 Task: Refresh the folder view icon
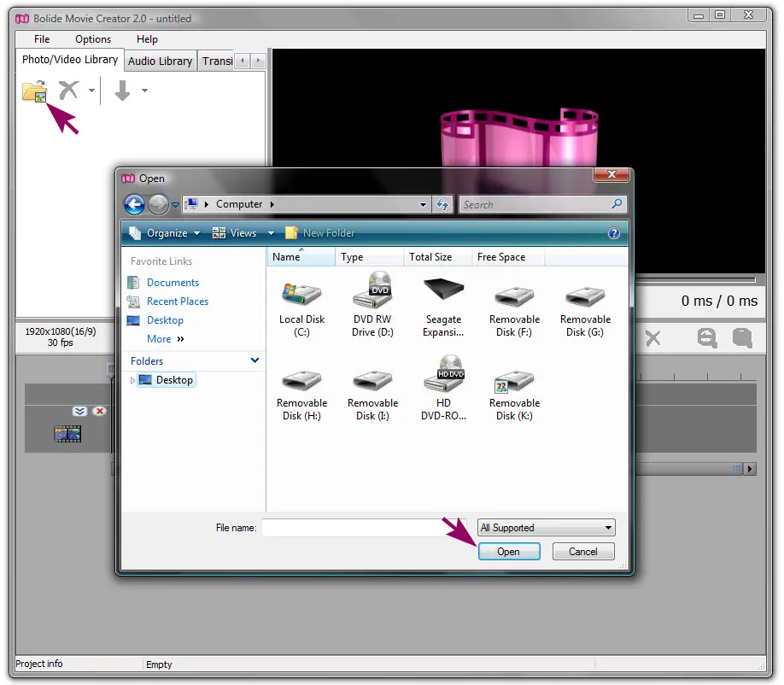pyautogui.click(x=442, y=204)
